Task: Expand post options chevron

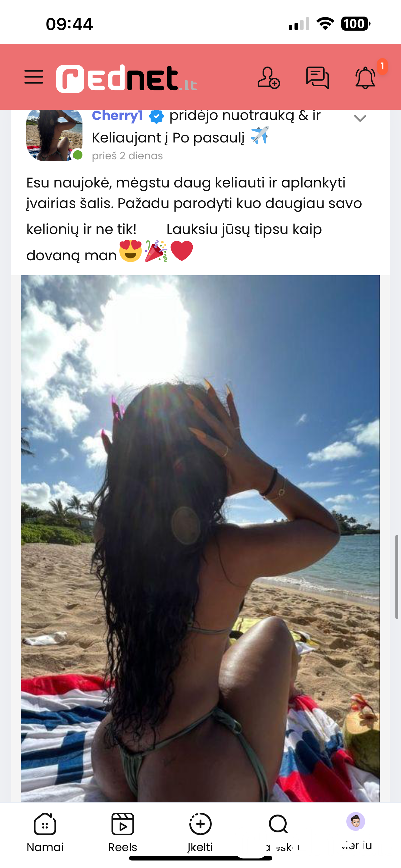Action: tap(360, 118)
